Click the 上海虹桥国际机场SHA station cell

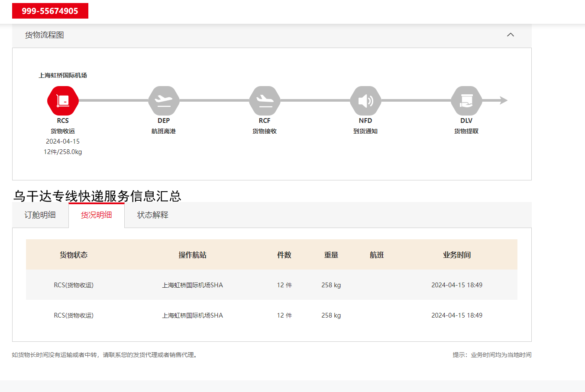pyautogui.click(x=193, y=285)
